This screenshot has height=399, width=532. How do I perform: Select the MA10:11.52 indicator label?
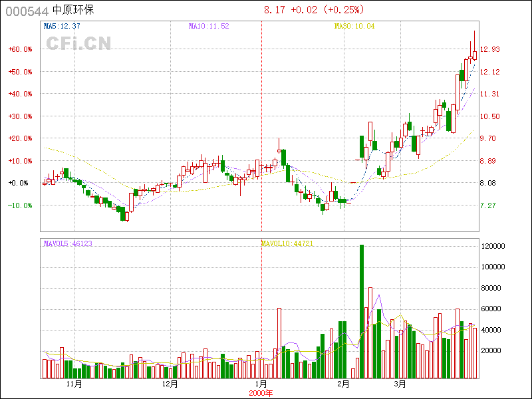(209, 27)
